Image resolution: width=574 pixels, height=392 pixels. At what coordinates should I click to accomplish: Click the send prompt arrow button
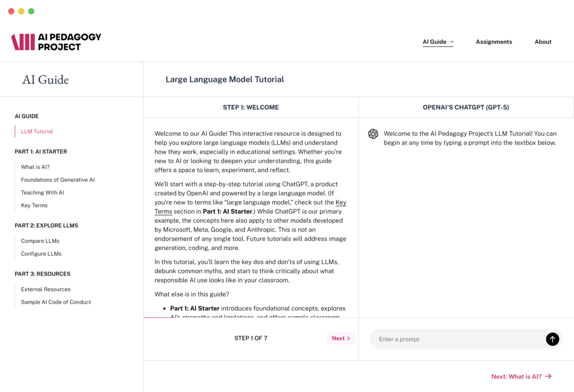click(x=552, y=339)
